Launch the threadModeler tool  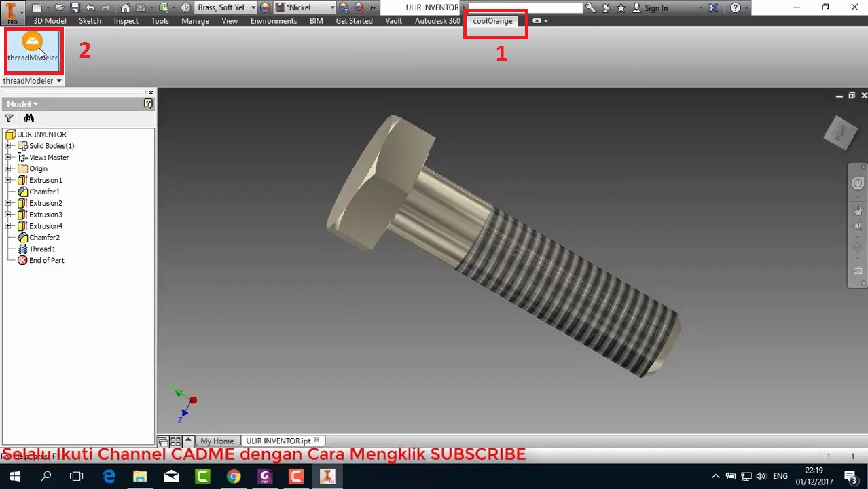click(33, 48)
